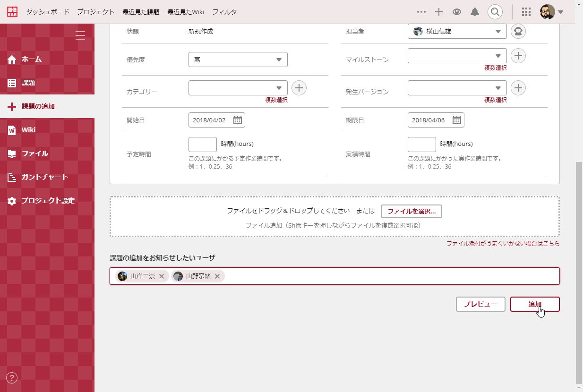Click the ファイルを選択... button

coord(412,211)
